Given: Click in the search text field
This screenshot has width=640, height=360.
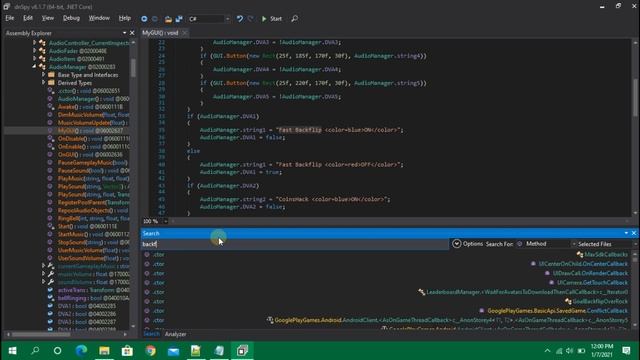Looking at the screenshot, I should [294, 244].
